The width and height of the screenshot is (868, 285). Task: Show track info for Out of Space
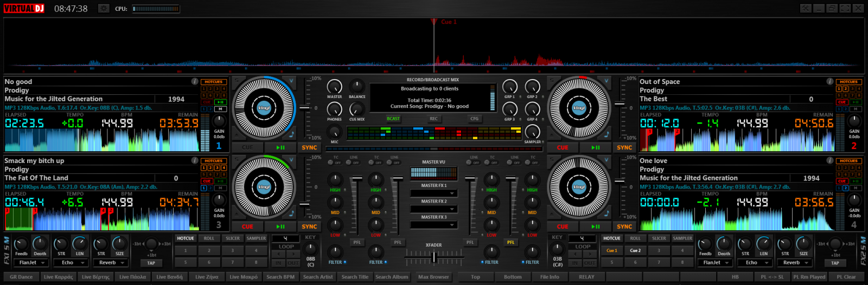(829, 81)
